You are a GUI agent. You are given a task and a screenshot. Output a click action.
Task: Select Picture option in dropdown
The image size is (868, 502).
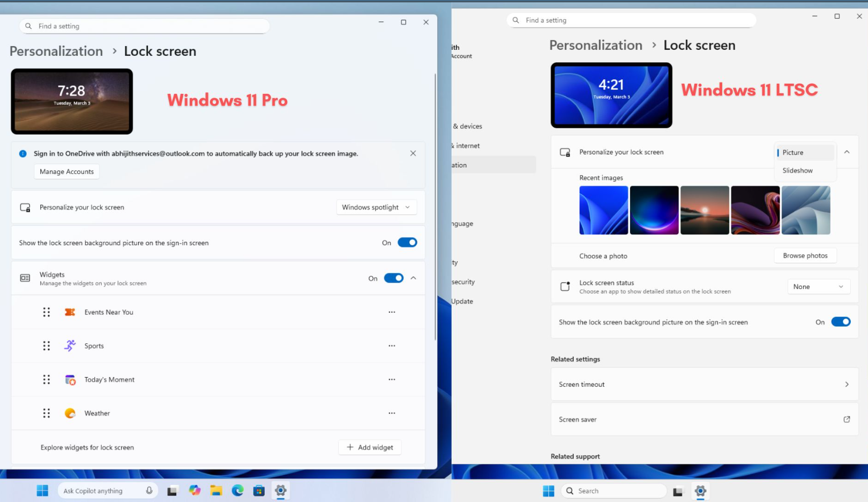(805, 153)
